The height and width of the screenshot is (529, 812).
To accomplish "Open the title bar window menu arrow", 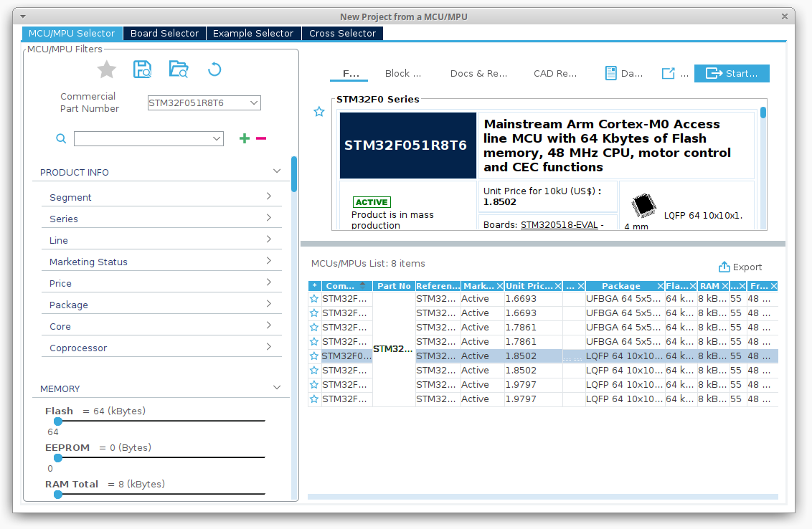I will 23,16.
